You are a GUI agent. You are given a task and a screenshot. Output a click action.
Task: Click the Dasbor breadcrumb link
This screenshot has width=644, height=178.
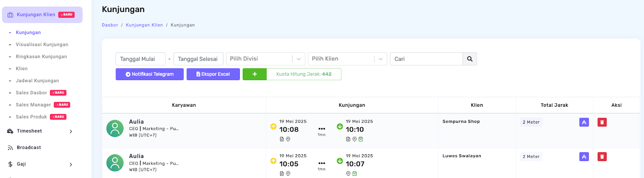point(110,25)
